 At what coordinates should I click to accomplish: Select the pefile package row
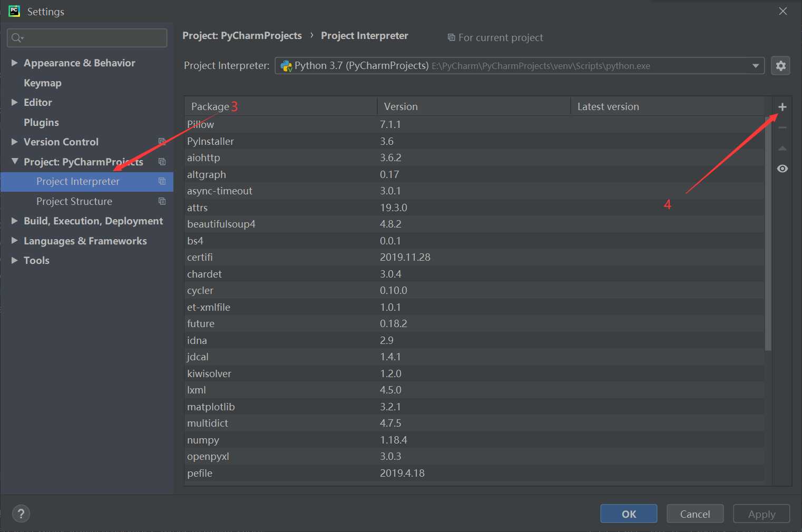474,473
